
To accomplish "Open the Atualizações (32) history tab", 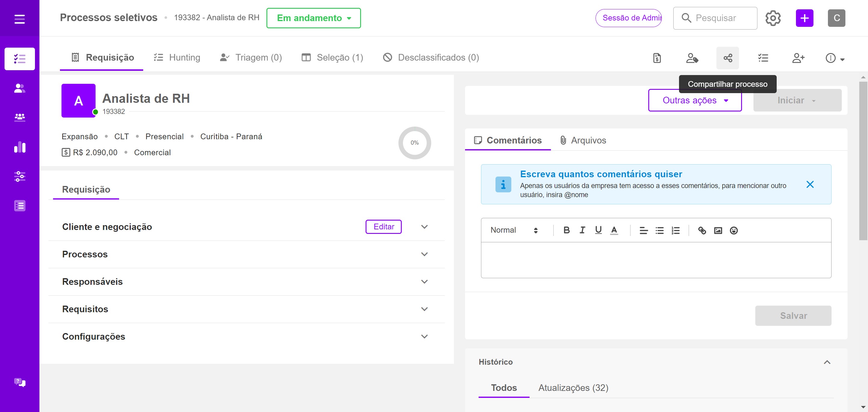I will click(573, 388).
